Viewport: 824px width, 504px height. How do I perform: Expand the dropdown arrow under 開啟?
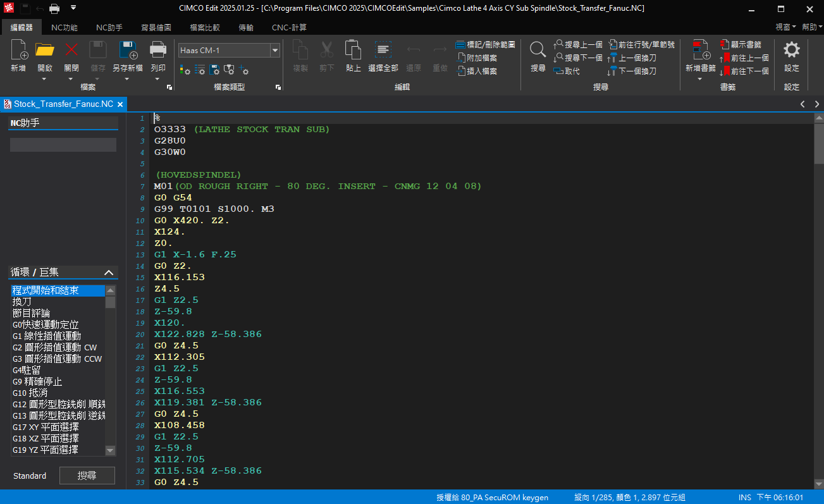tap(44, 79)
